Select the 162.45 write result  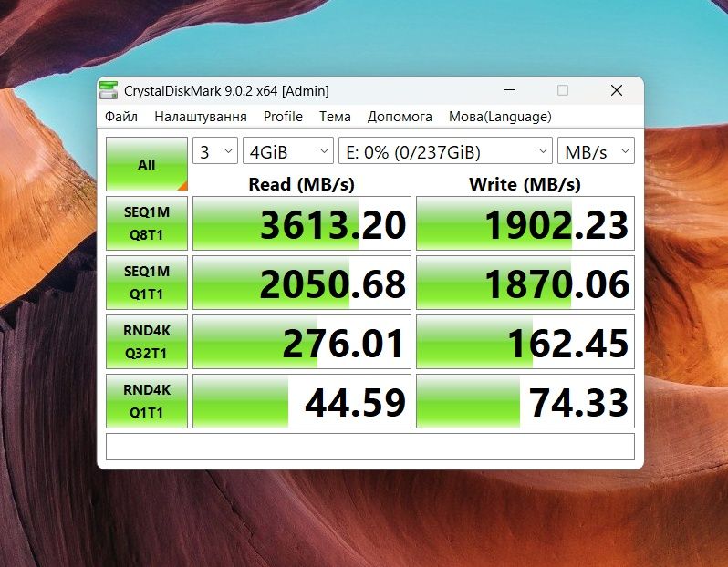point(525,342)
